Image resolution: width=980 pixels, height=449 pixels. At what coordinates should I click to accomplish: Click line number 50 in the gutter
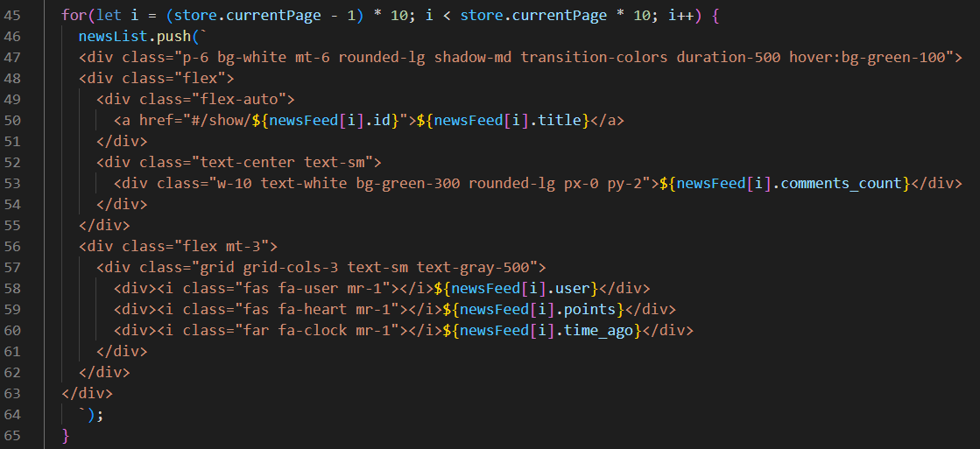pos(12,121)
